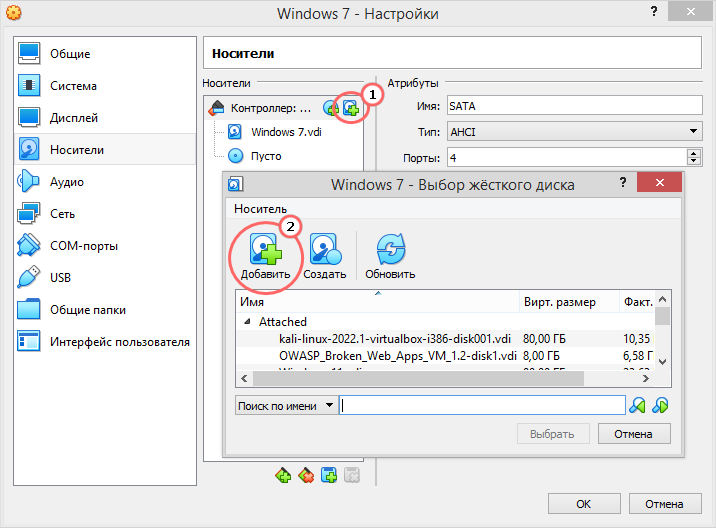Click remove controller icon below storage tree
Image resolution: width=716 pixels, height=528 pixels.
click(x=306, y=475)
